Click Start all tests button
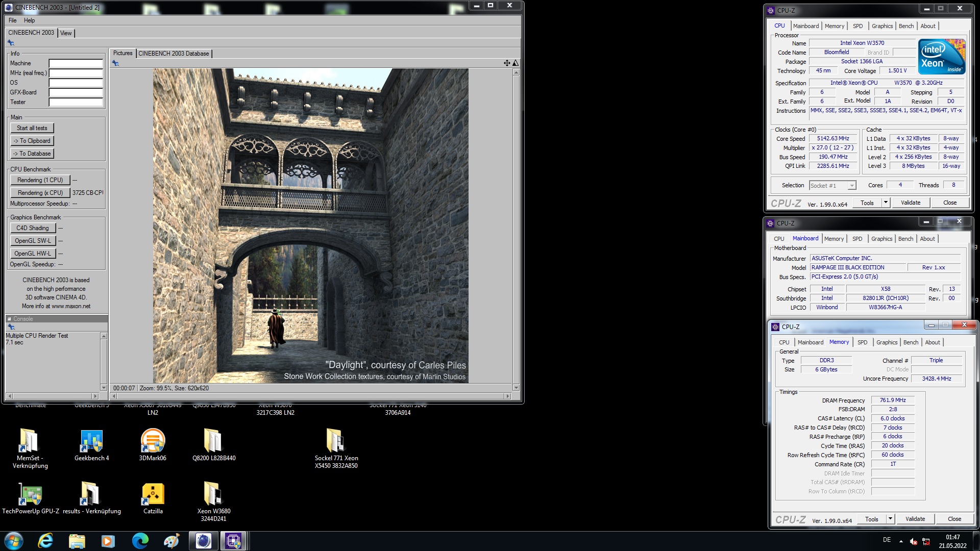 click(x=32, y=128)
